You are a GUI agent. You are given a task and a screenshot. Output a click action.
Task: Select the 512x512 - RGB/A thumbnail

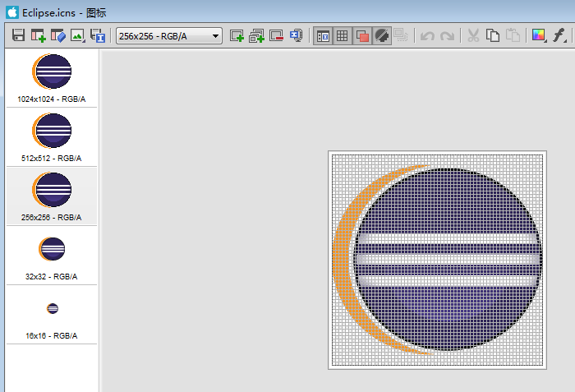(52, 137)
